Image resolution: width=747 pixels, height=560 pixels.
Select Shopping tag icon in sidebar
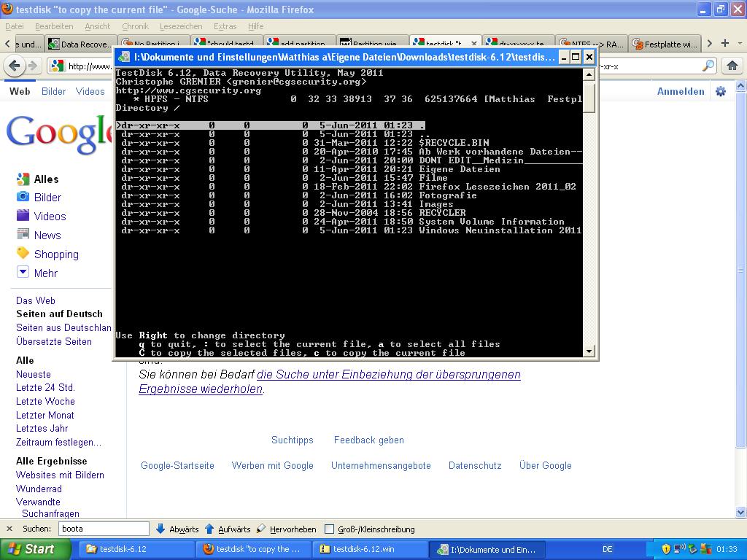tap(23, 253)
